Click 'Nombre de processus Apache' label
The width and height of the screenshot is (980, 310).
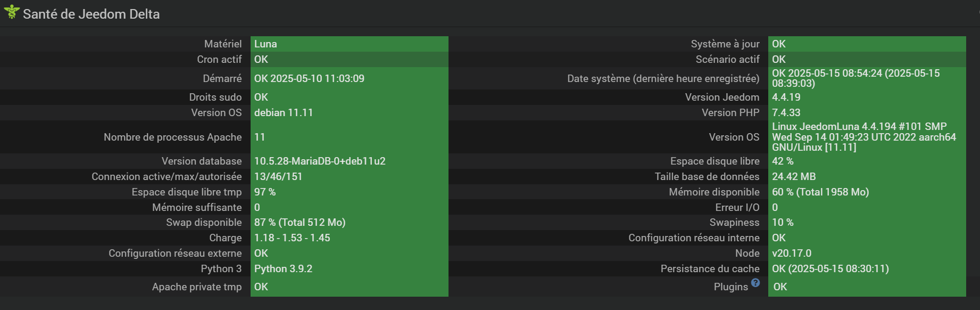point(173,137)
